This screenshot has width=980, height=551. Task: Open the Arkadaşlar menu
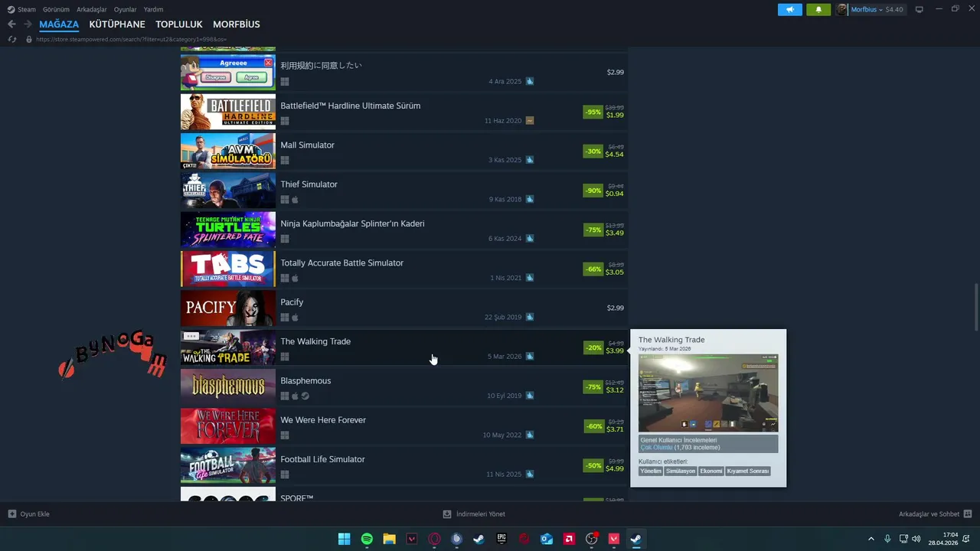coord(92,9)
